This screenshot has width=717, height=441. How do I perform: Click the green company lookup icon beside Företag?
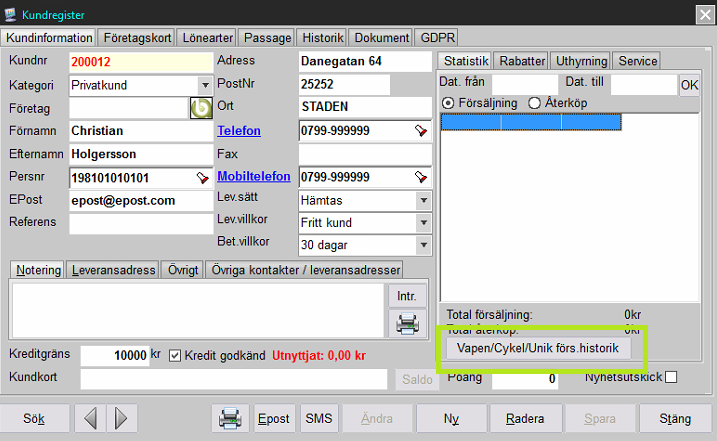[x=200, y=108]
